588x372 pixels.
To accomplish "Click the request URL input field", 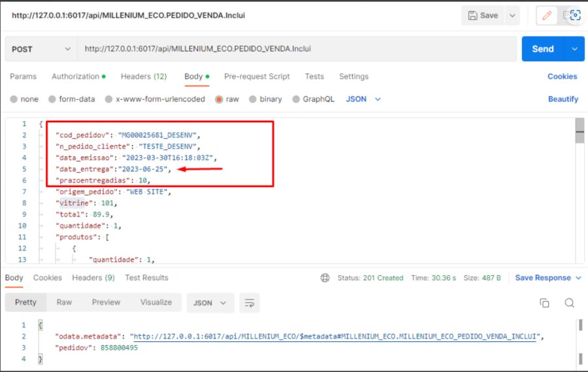I will [294, 49].
